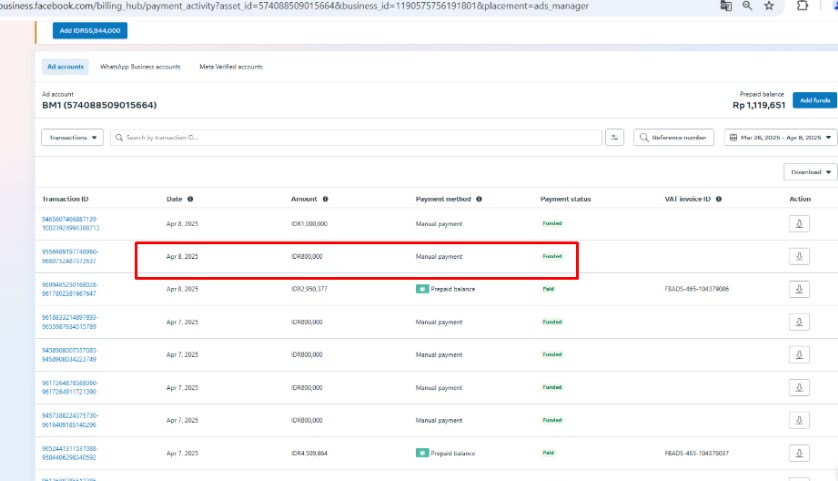Image resolution: width=838 pixels, height=481 pixels.
Task: Download receipt for the IDR2,950,377 transaction
Action: click(x=799, y=289)
